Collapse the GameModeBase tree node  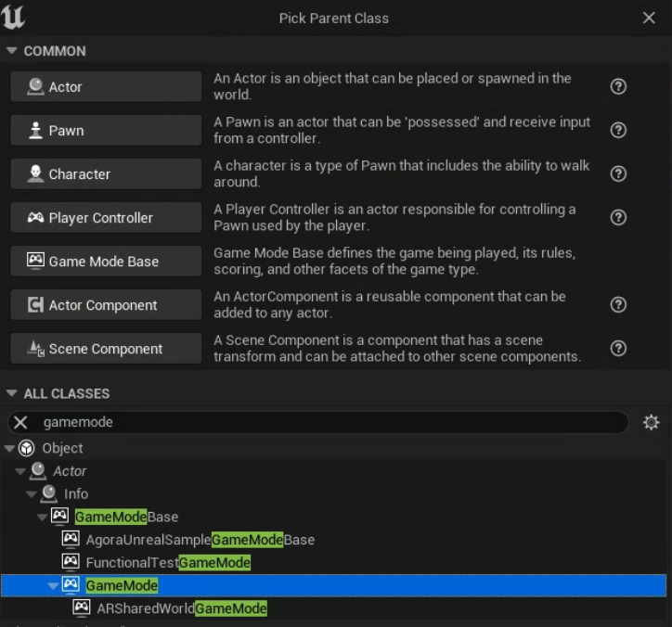[x=42, y=517]
